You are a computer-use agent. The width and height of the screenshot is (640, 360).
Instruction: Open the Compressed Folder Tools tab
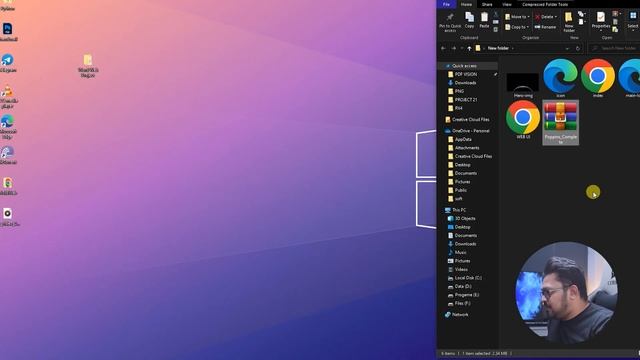(545, 4)
